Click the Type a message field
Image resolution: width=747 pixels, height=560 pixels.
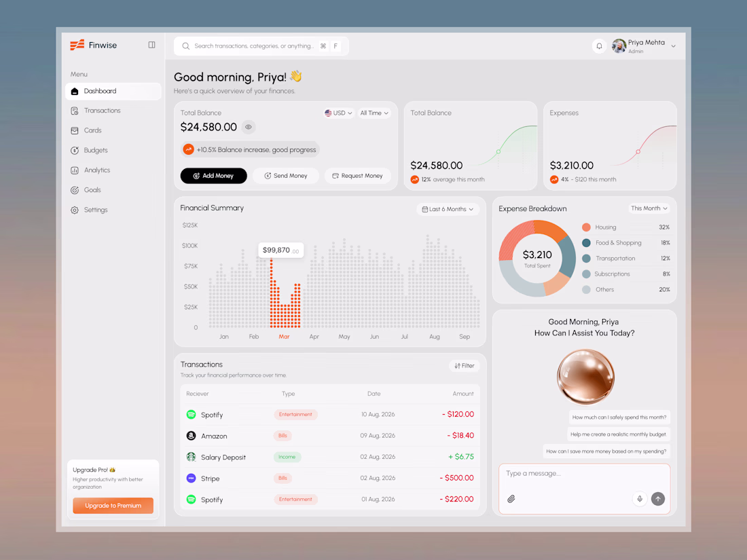coord(585,489)
